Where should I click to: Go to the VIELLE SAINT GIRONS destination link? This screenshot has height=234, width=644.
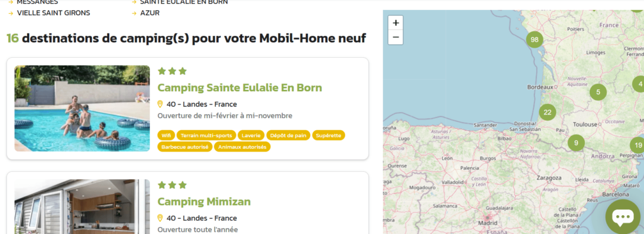pyautogui.click(x=53, y=13)
